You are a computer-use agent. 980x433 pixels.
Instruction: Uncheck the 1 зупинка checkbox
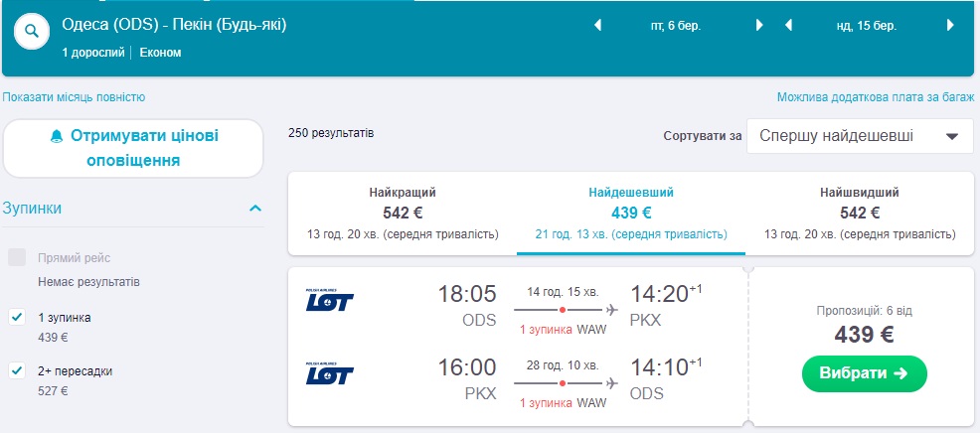[x=17, y=317]
